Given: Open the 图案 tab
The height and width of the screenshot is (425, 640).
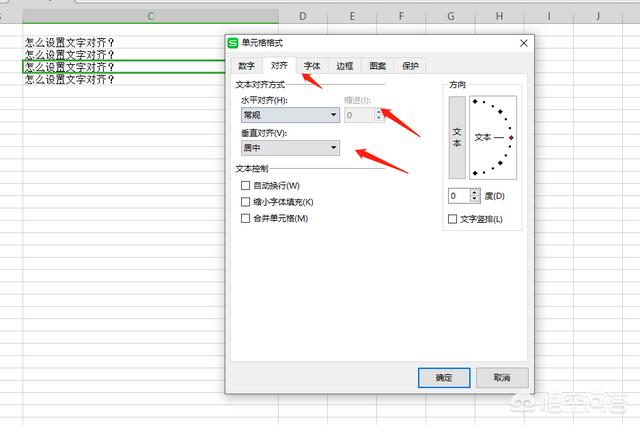Looking at the screenshot, I should [378, 66].
